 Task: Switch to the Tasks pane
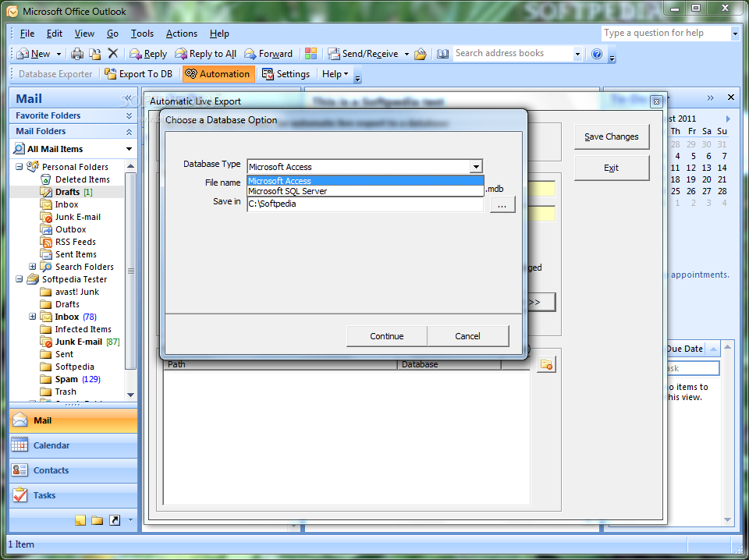73,495
